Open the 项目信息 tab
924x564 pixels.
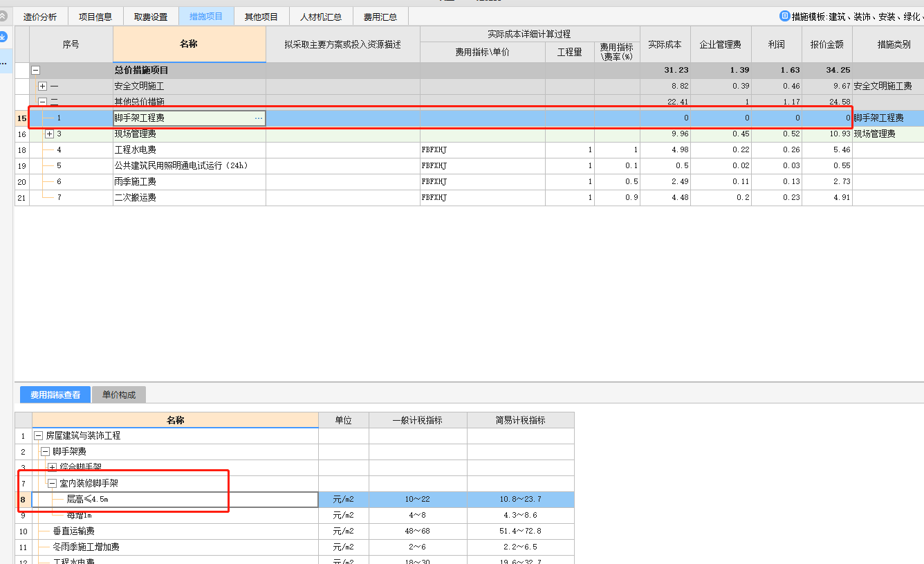tap(95, 17)
